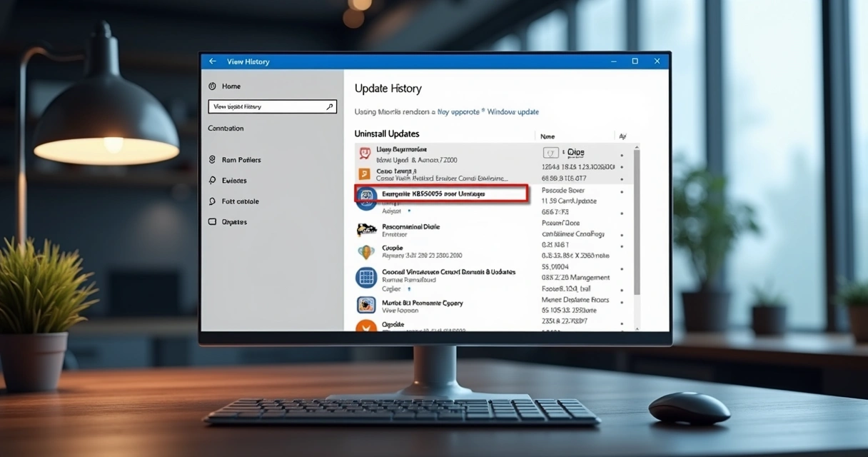Click inside the sidebar search field
This screenshot has width=868, height=457.
pyautogui.click(x=264, y=106)
